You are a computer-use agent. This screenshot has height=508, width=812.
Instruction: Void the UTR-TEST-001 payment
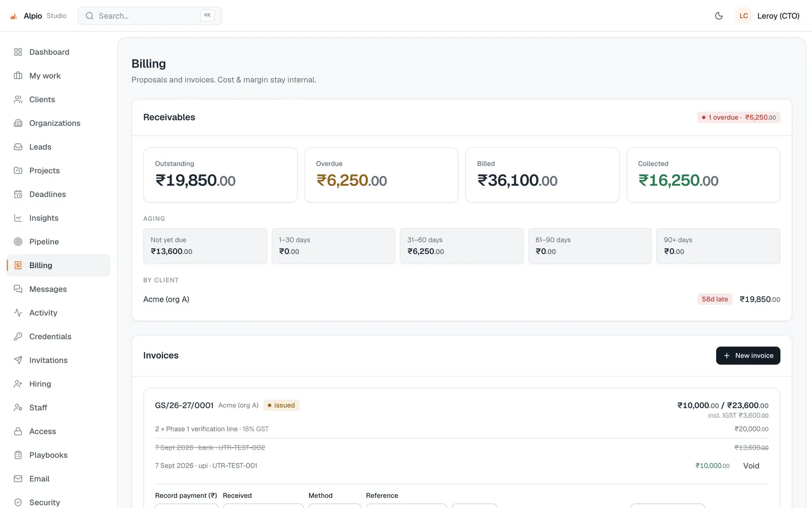point(751,466)
